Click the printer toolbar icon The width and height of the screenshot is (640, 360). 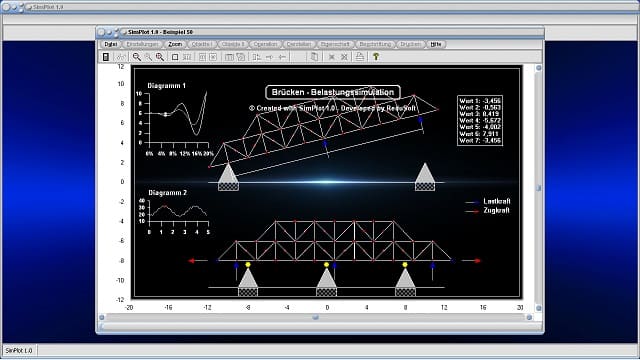[360, 57]
